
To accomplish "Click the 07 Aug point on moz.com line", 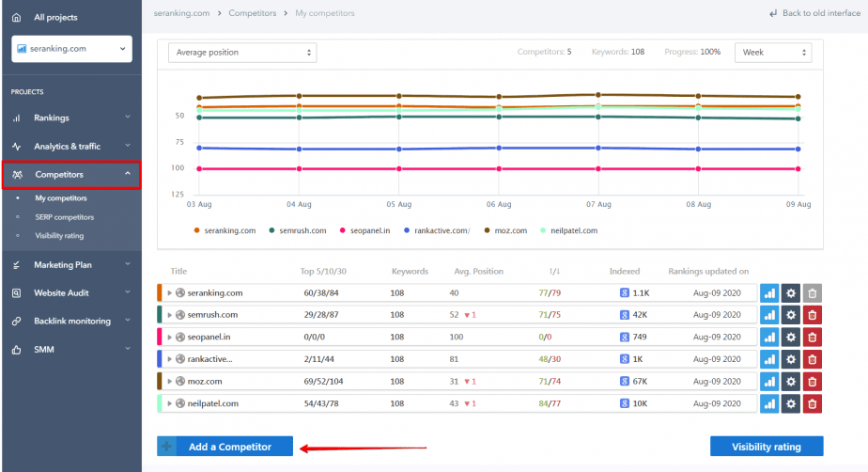I will pos(598,95).
